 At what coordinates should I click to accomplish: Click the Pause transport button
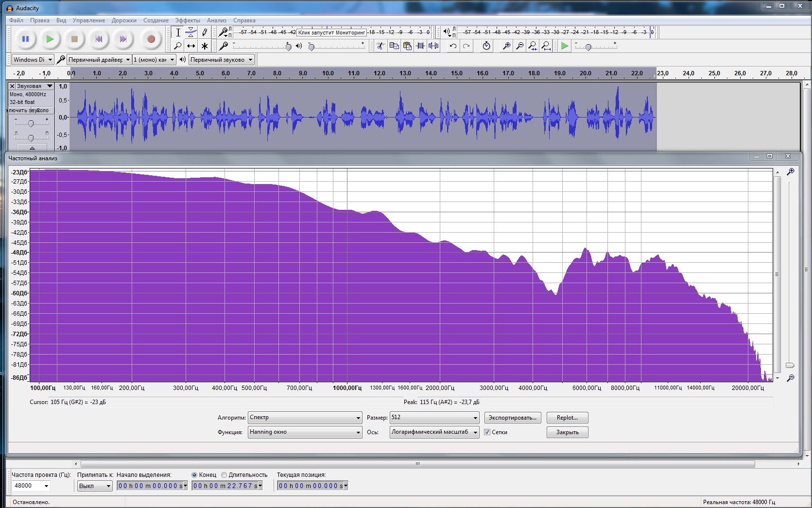[26, 39]
